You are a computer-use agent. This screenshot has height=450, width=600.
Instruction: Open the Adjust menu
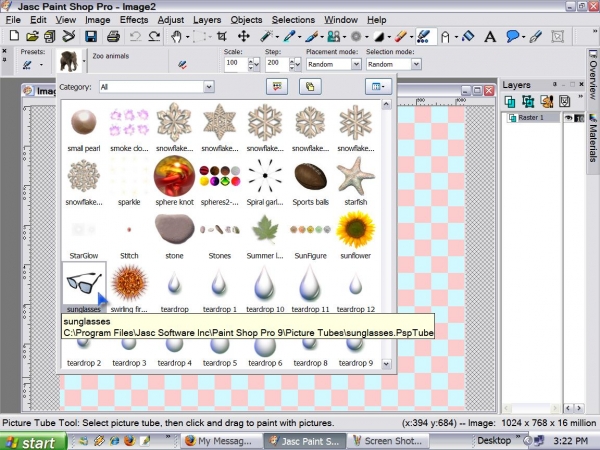tap(171, 20)
